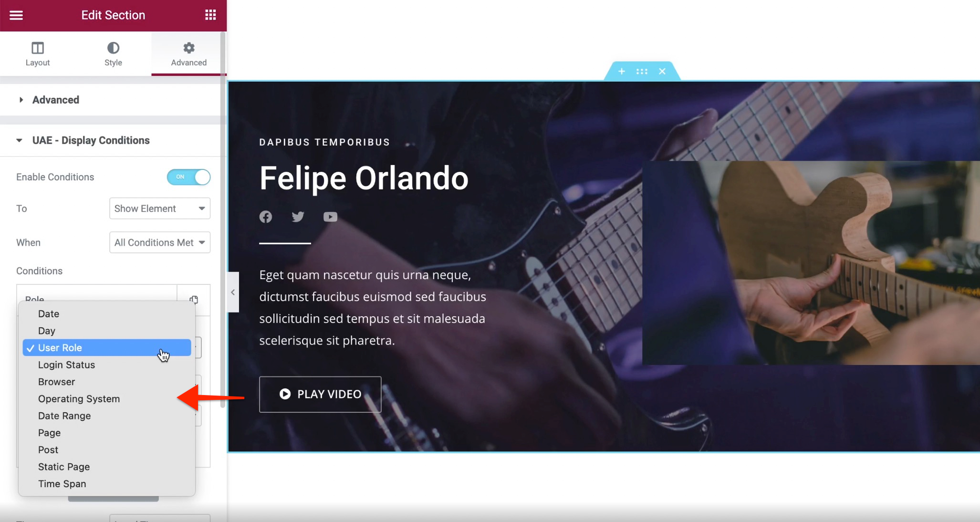Image resolution: width=980 pixels, height=522 pixels.
Task: Click PLAY VIDEO button
Action: pyautogui.click(x=320, y=394)
